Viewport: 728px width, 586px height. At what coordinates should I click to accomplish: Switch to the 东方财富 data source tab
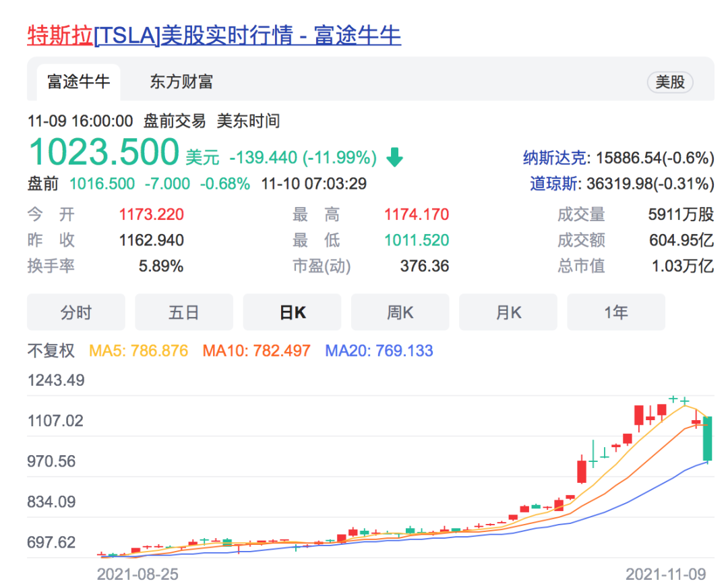coord(181,82)
